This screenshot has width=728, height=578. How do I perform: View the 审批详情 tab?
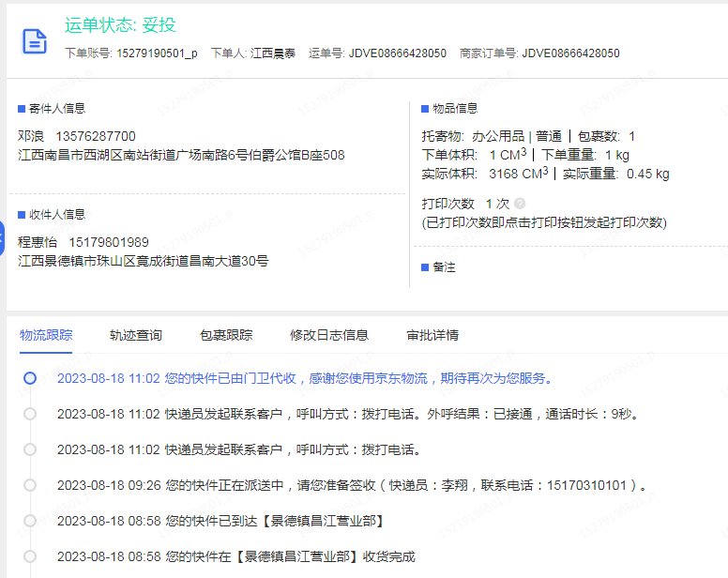[432, 335]
